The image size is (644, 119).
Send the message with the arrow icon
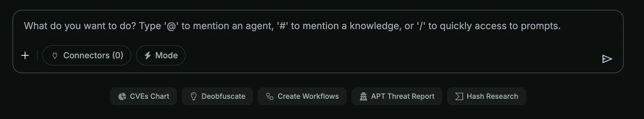[x=607, y=59]
